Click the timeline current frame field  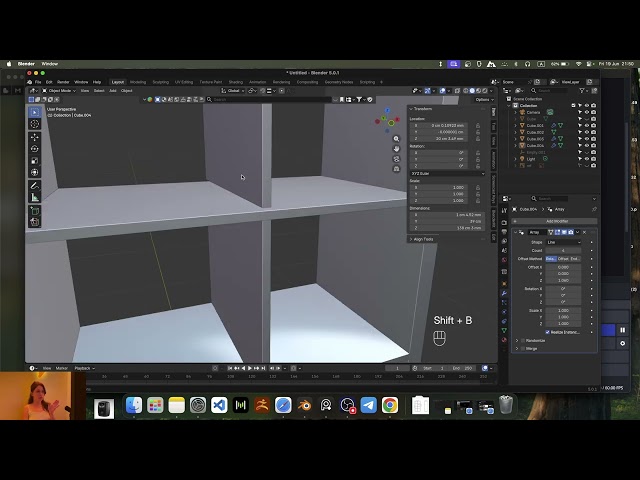[x=397, y=368]
